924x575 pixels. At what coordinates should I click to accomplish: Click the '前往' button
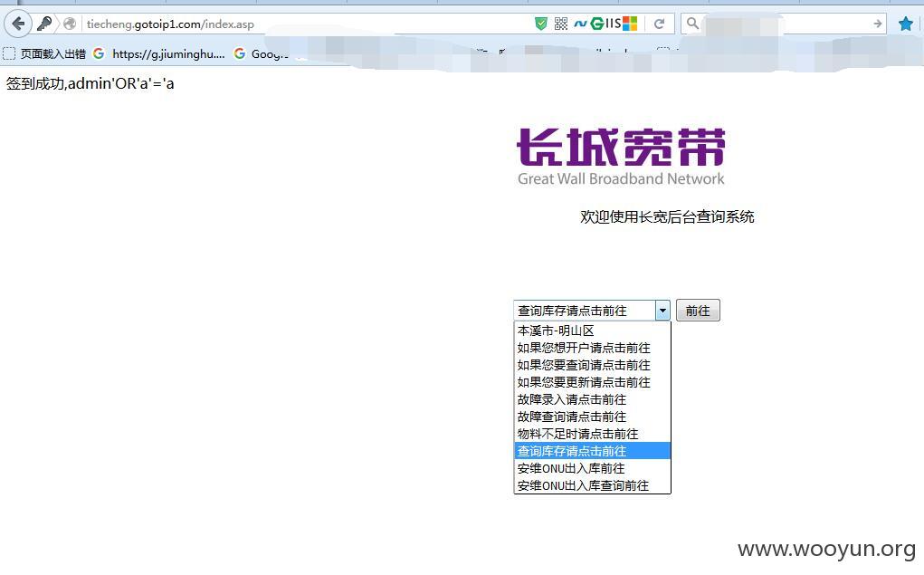[x=698, y=311]
